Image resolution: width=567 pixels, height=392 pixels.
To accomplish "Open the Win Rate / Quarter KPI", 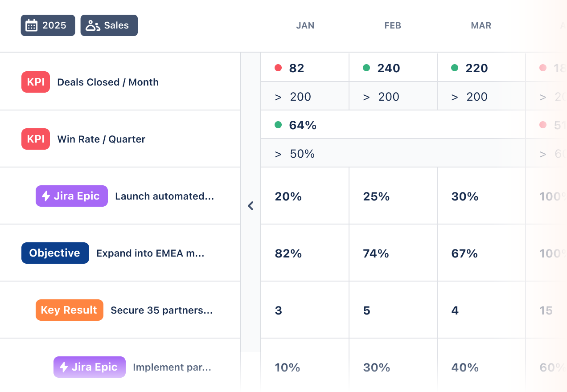I will [101, 139].
